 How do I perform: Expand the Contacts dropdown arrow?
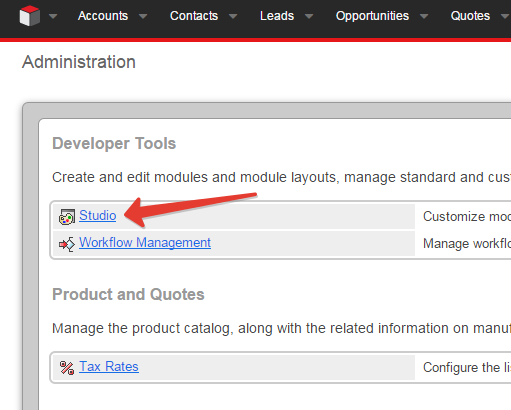tap(233, 16)
